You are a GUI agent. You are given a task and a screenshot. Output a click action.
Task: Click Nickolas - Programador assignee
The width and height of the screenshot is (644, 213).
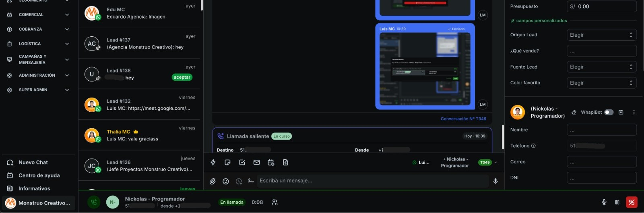coord(455,162)
